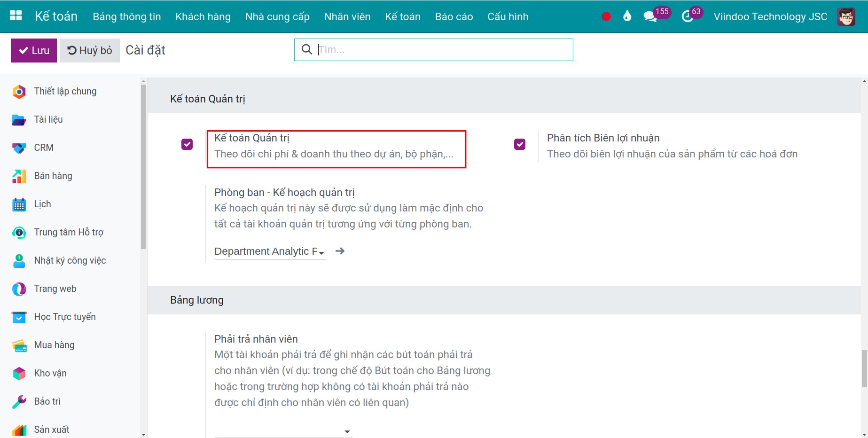Click the Huỷ bỏ discard button
This screenshot has width=868, height=438.
point(89,50)
